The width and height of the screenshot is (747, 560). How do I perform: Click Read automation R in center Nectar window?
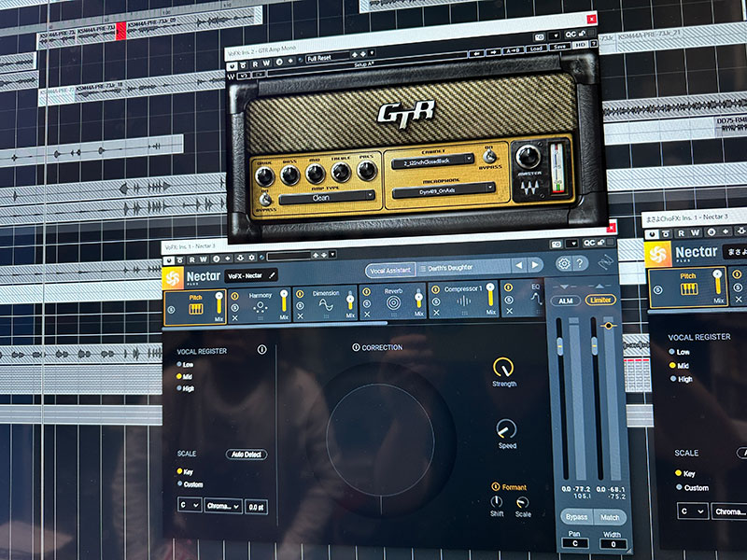[192, 259]
